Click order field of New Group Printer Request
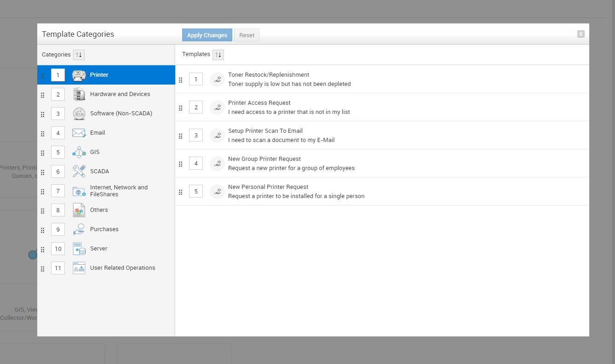The width and height of the screenshot is (615, 364). (x=196, y=164)
